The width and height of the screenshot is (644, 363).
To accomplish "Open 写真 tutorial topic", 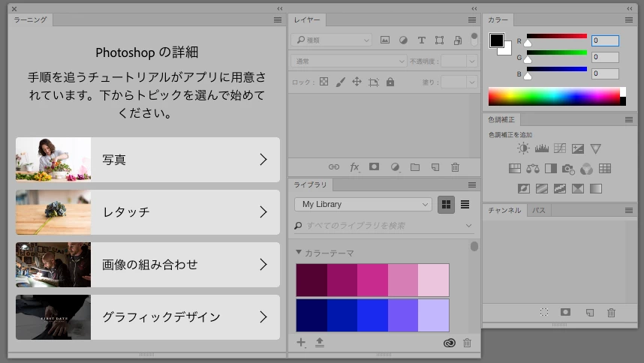I will coord(148,160).
